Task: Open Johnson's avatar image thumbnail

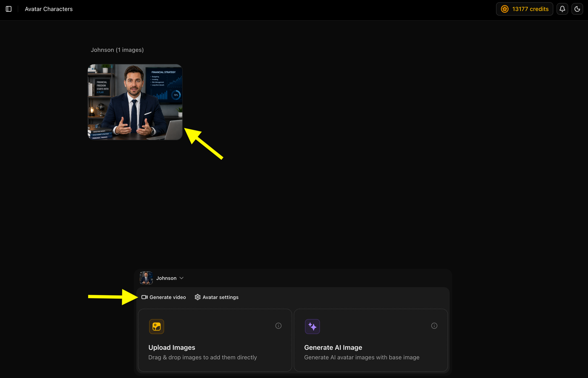Action: [135, 102]
